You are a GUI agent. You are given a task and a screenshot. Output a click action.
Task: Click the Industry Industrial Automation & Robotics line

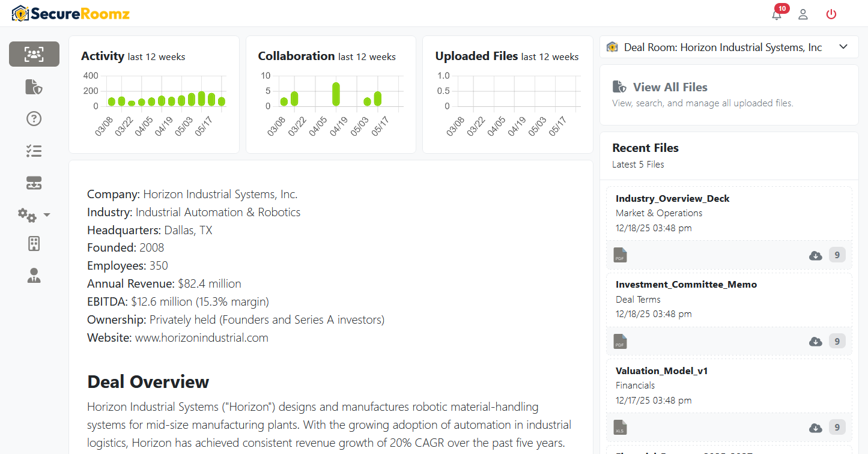pyautogui.click(x=194, y=212)
